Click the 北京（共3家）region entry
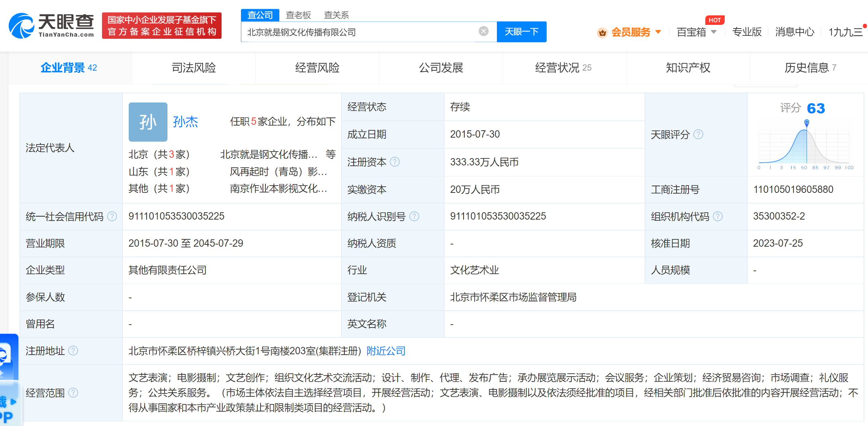This screenshot has width=868, height=426. pyautogui.click(x=159, y=154)
